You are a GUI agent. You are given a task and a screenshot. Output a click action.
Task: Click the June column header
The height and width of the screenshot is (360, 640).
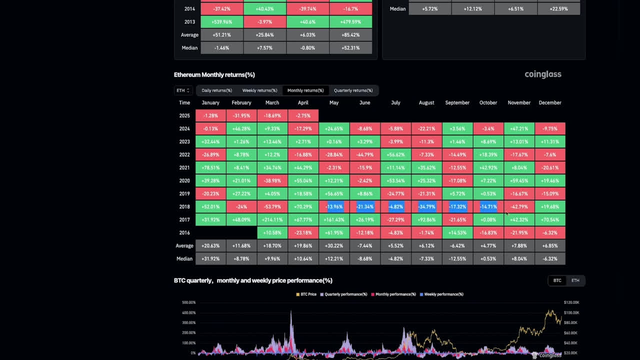pos(364,103)
